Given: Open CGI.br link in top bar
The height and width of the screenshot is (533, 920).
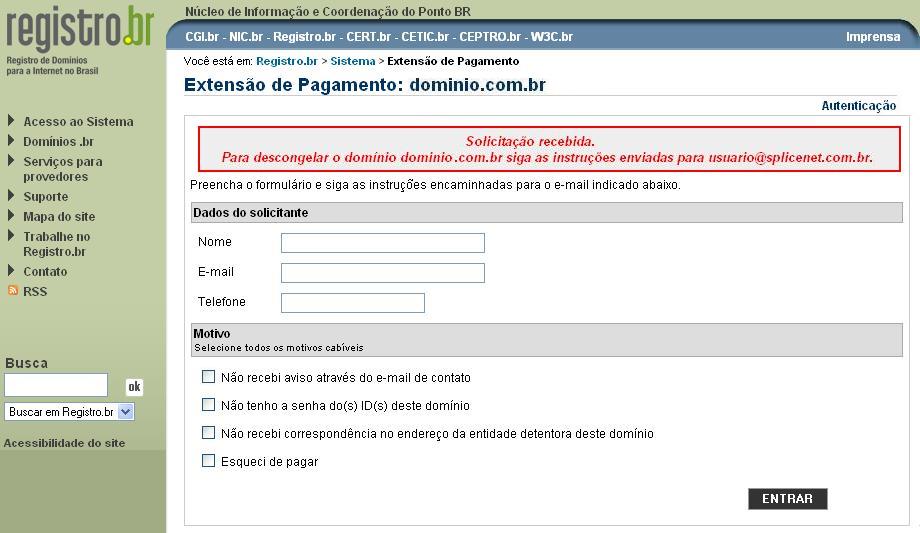Looking at the screenshot, I should [202, 36].
